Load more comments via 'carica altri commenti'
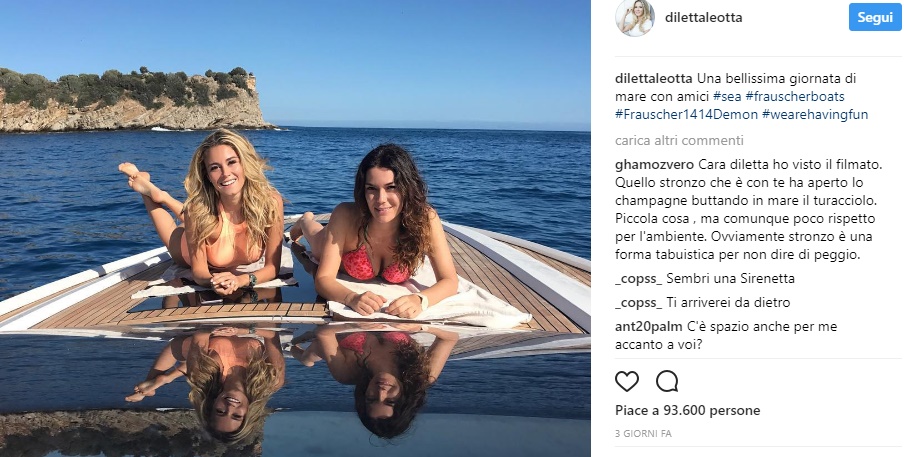Screen dimensions: 904x457 click(679, 141)
